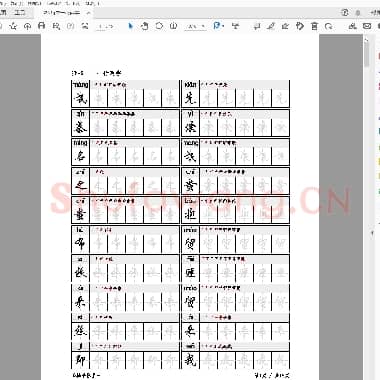Send file by email envelope icon
Viewport: 380px width, 380px height.
click(x=367, y=26)
